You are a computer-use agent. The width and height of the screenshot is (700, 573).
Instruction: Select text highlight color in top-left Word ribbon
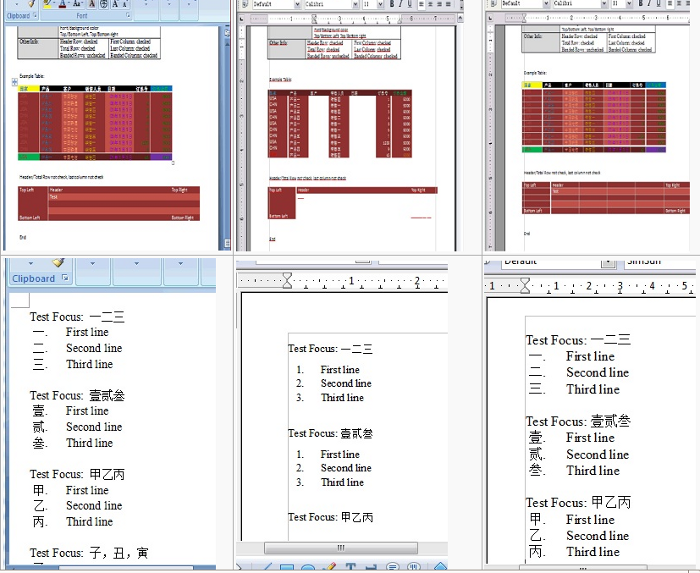coord(47,4)
